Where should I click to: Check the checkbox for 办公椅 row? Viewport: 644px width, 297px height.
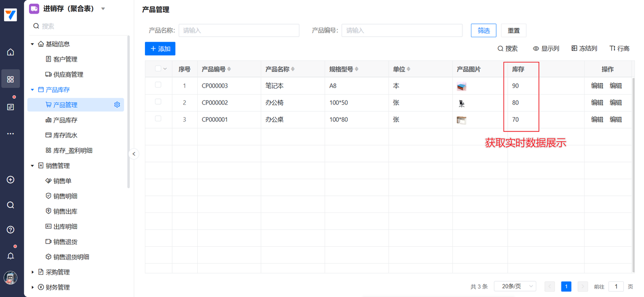[x=158, y=102]
